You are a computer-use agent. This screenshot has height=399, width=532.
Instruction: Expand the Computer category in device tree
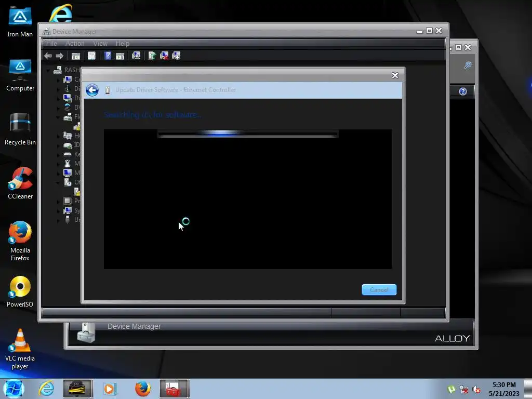(x=58, y=79)
